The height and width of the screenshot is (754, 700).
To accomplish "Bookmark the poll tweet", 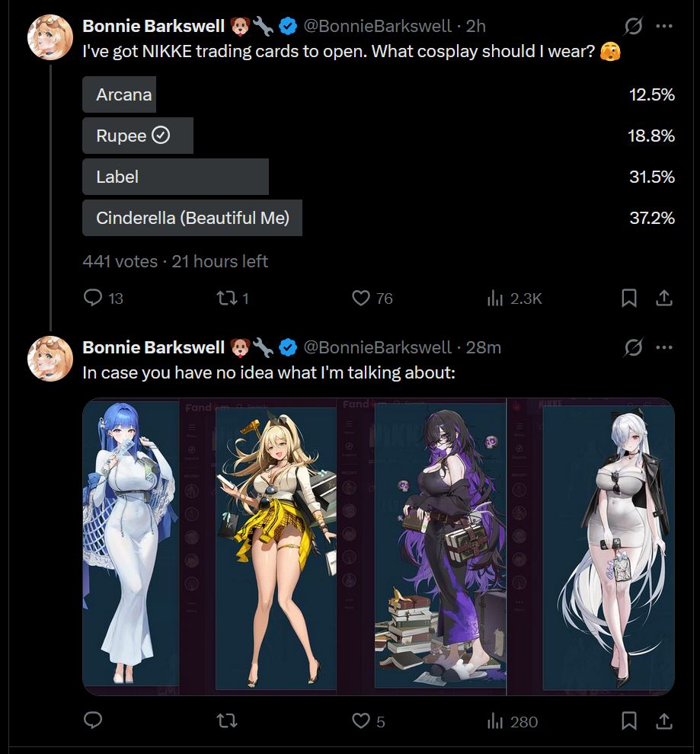I will (629, 298).
